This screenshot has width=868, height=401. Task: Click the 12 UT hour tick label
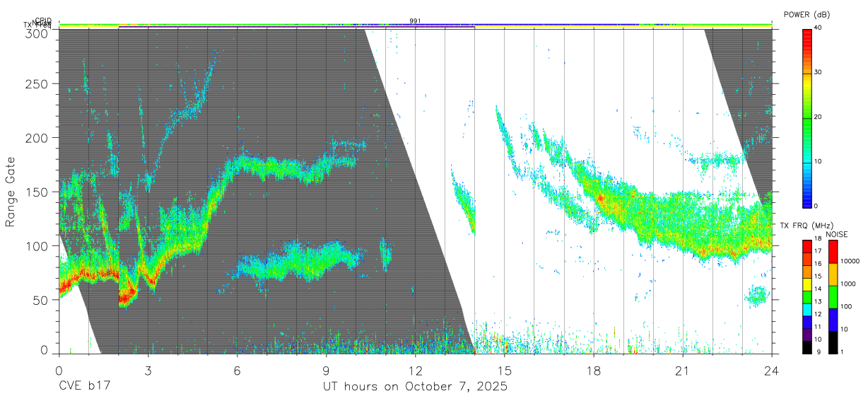pyautogui.click(x=415, y=370)
